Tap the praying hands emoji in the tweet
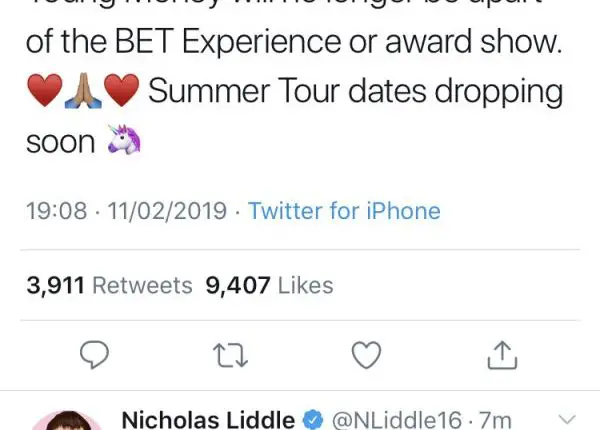The image size is (600, 430). (83, 93)
